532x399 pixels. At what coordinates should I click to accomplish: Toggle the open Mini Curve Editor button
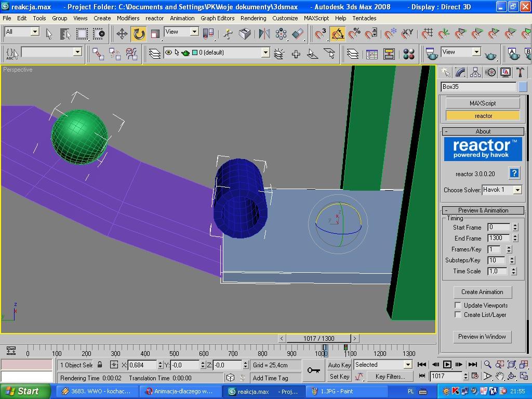[11, 351]
